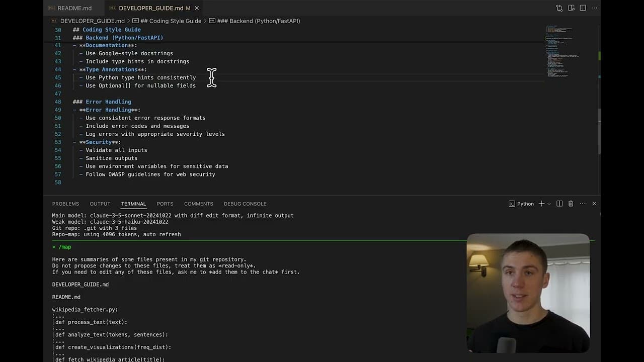Open the terminal profile dropdown chevron

548,204
